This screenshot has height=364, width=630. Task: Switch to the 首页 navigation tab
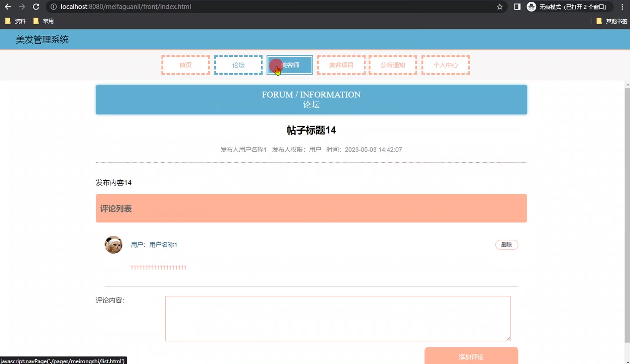[x=185, y=64]
